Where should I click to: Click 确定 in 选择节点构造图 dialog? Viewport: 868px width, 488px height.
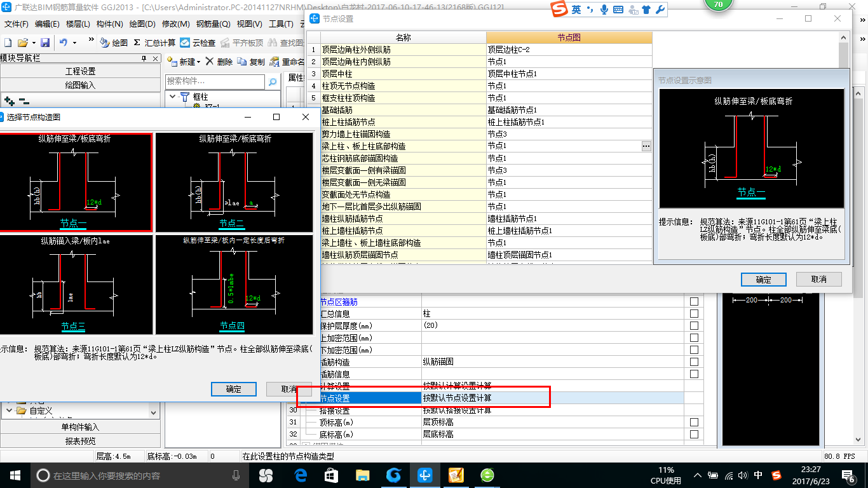click(233, 389)
